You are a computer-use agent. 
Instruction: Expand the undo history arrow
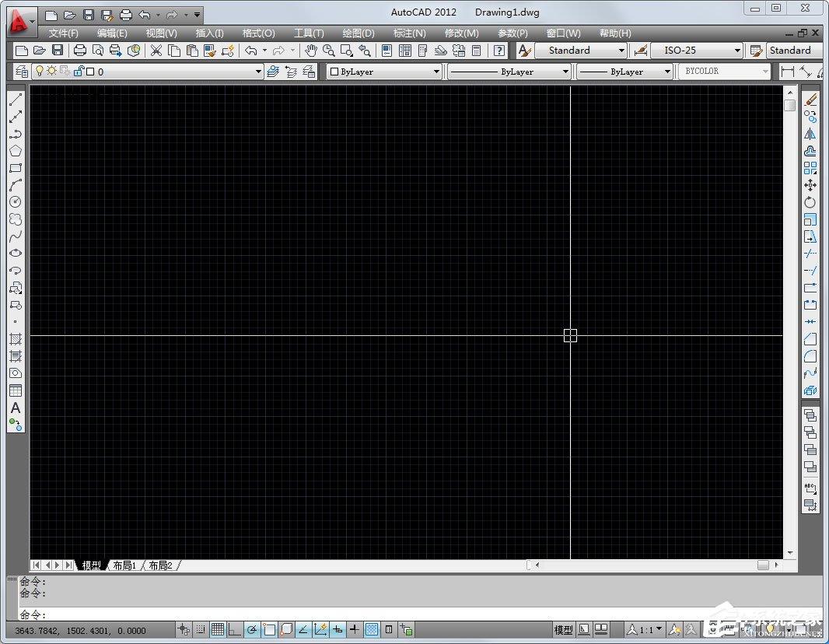click(264, 51)
